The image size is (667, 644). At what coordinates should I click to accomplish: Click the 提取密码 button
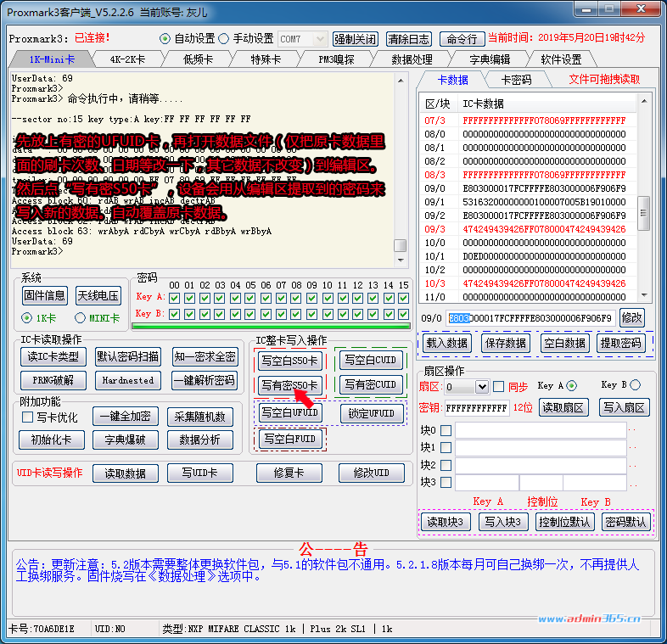point(620,343)
